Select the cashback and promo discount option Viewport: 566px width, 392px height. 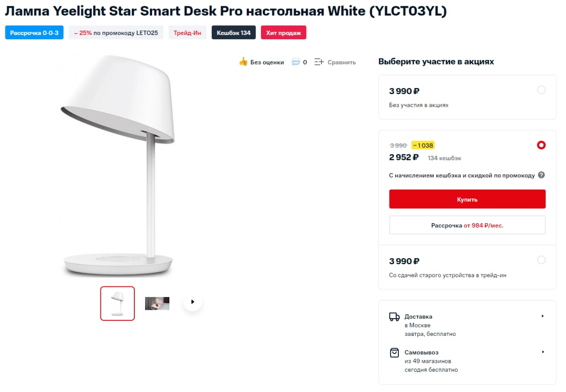coord(541,145)
